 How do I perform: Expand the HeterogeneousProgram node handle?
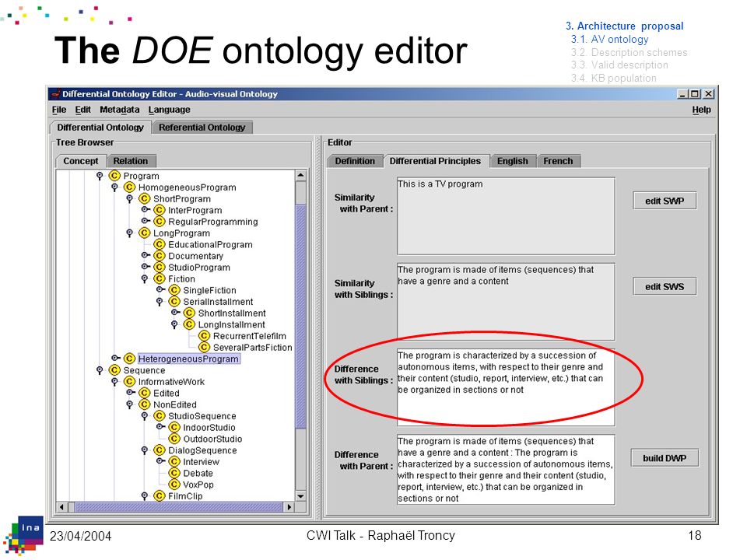(115, 358)
